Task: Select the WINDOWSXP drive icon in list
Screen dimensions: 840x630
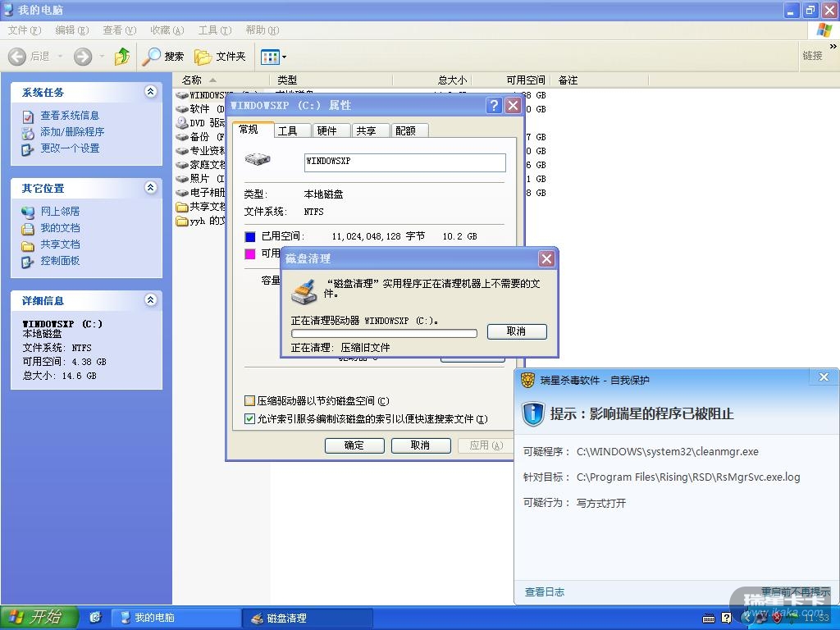Action: pyautogui.click(x=182, y=95)
